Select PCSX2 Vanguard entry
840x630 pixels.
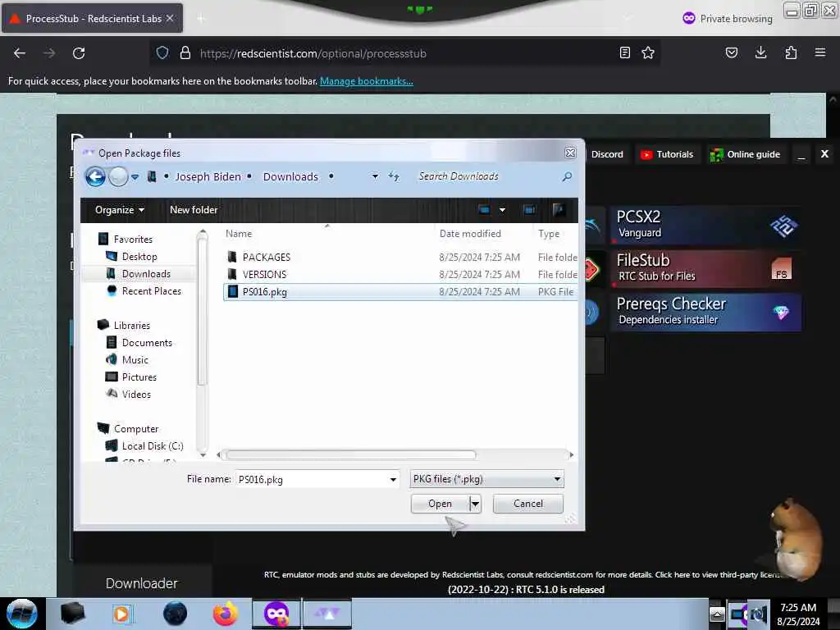[x=705, y=225]
